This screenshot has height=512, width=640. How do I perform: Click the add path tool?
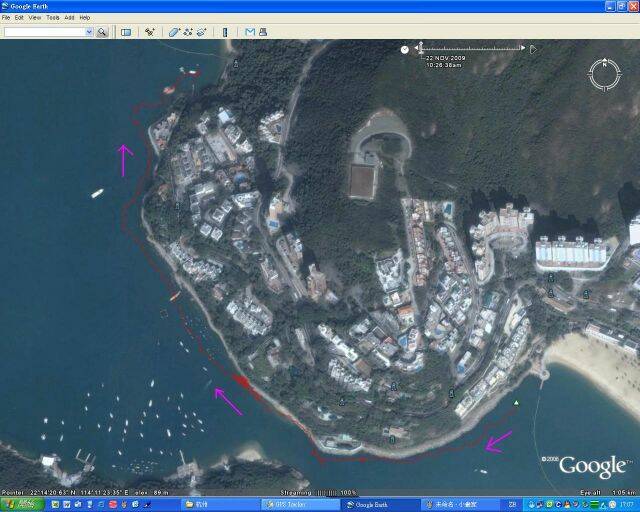click(188, 32)
